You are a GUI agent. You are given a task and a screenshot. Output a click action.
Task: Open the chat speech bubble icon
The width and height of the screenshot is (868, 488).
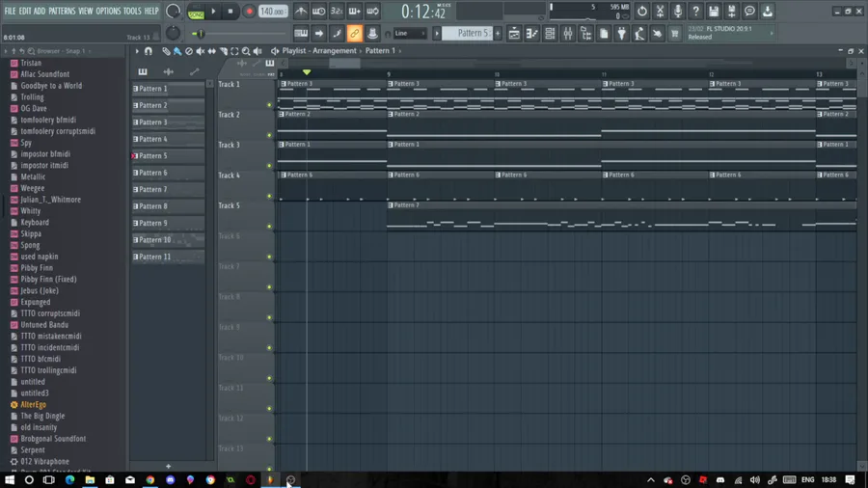point(749,11)
